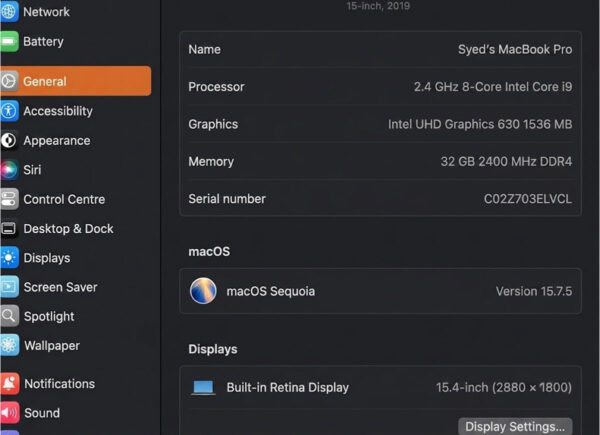
Task: Click the Notifications bell icon
Action: pos(9,383)
